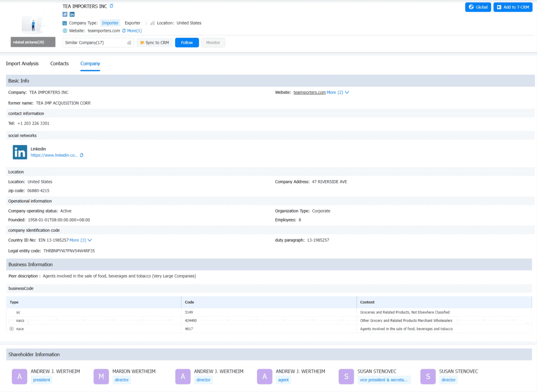The height and width of the screenshot is (392, 537).
Task: Click the Sync to CRM folder icon
Action: [142, 43]
